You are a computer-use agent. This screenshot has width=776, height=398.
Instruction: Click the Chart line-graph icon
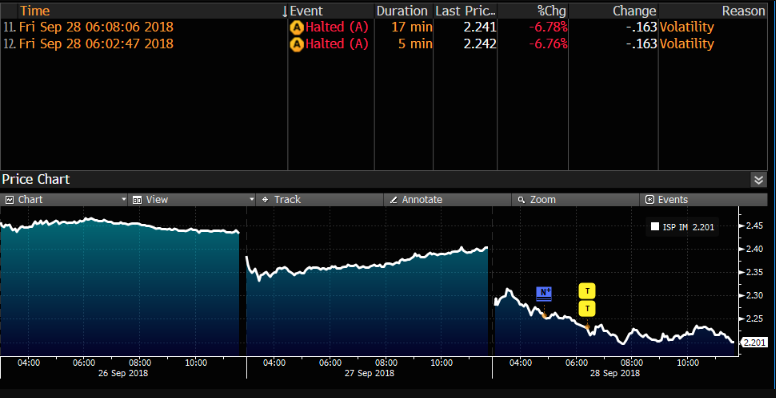coord(9,199)
